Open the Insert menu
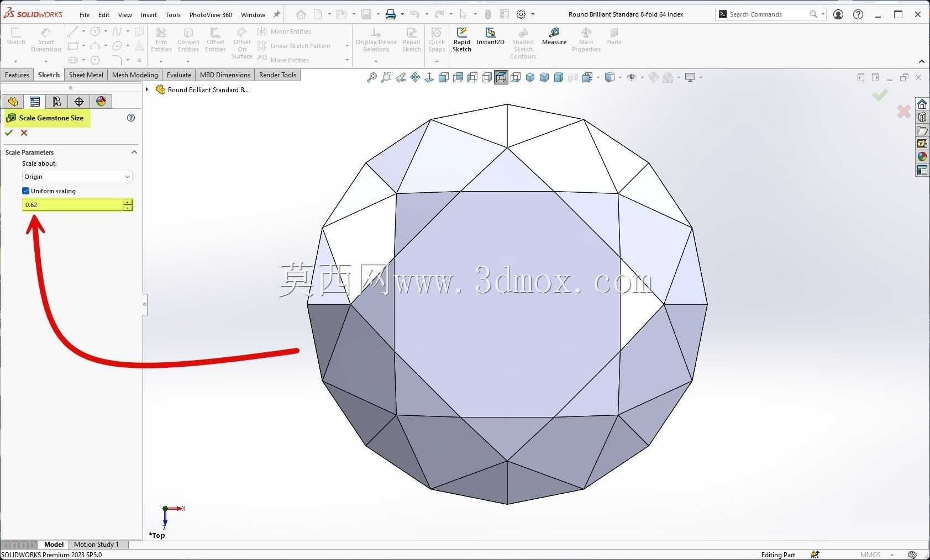Screen dimensions: 930x560 pos(149,15)
